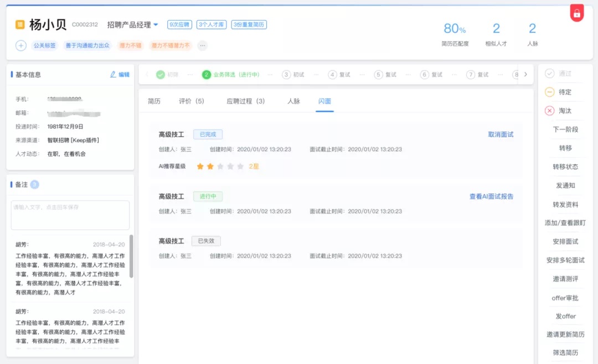Expand more stages with the right chevron
This screenshot has width=598, height=364.
[x=524, y=74]
